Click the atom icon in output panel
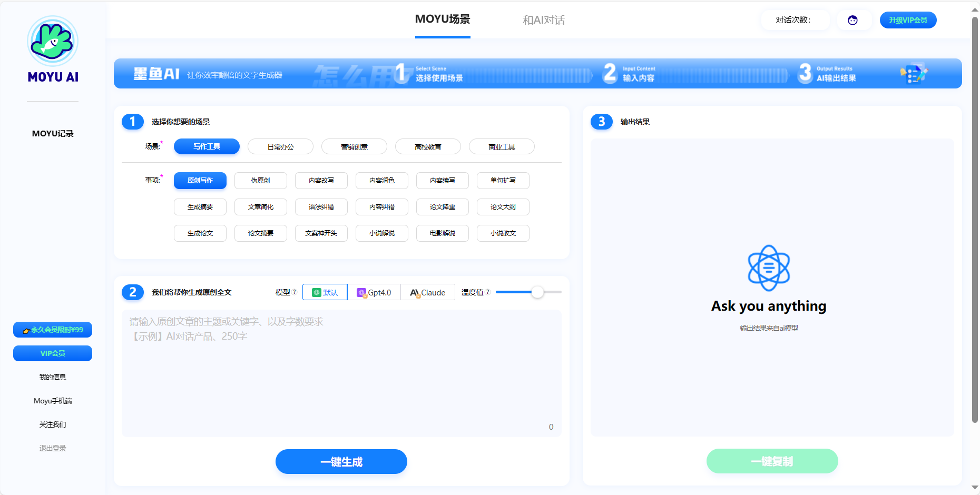The height and width of the screenshot is (495, 980). click(x=769, y=268)
